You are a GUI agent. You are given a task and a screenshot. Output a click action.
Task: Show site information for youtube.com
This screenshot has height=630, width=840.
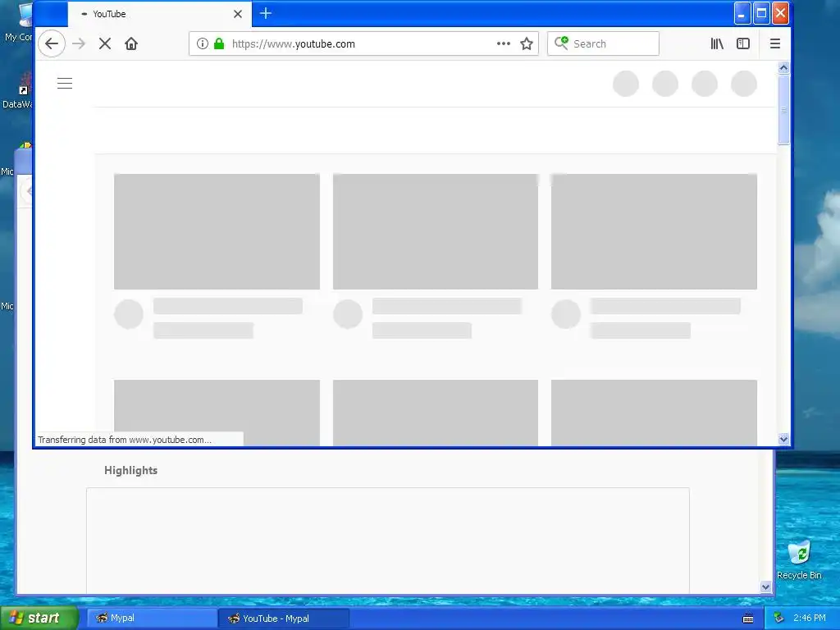coord(202,43)
